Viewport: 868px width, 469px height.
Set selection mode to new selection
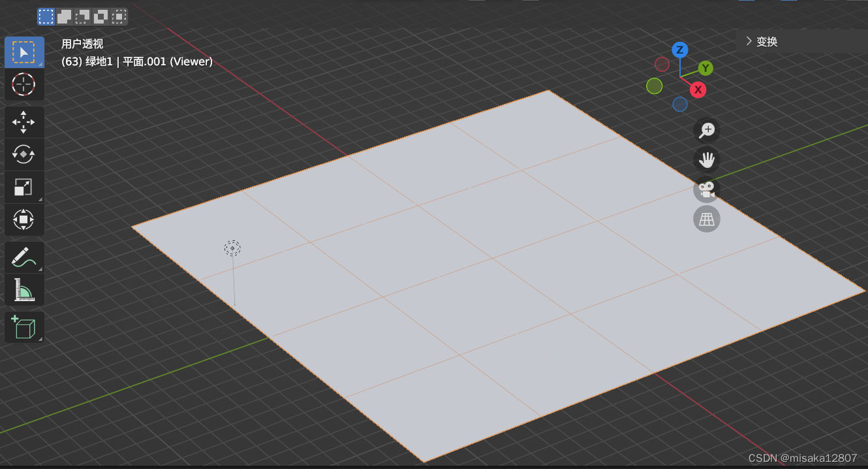[46, 16]
